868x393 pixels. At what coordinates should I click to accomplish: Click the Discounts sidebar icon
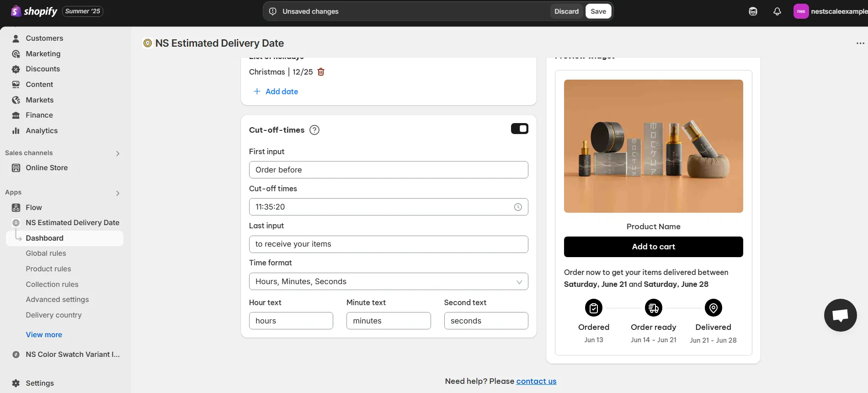(16, 69)
